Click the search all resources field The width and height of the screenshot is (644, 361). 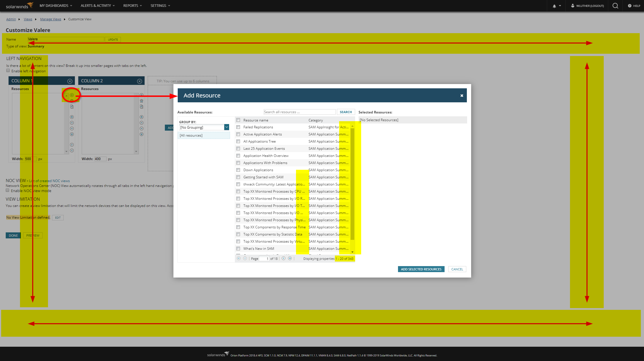coord(299,112)
